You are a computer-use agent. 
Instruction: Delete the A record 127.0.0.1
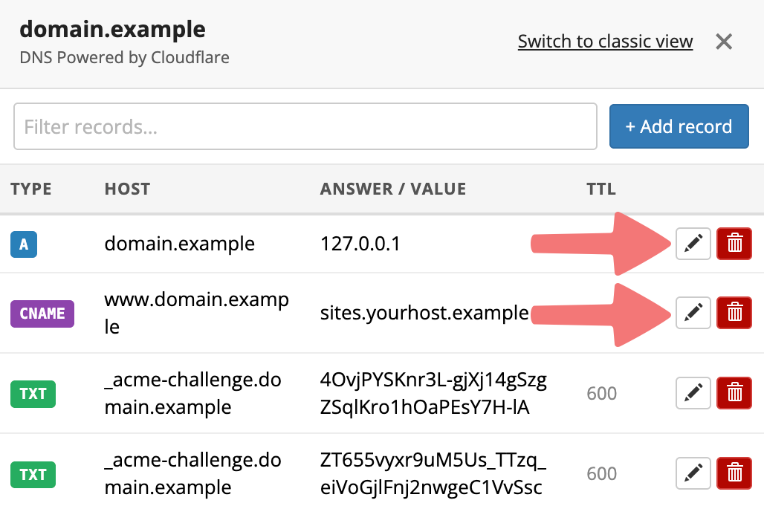(x=734, y=244)
